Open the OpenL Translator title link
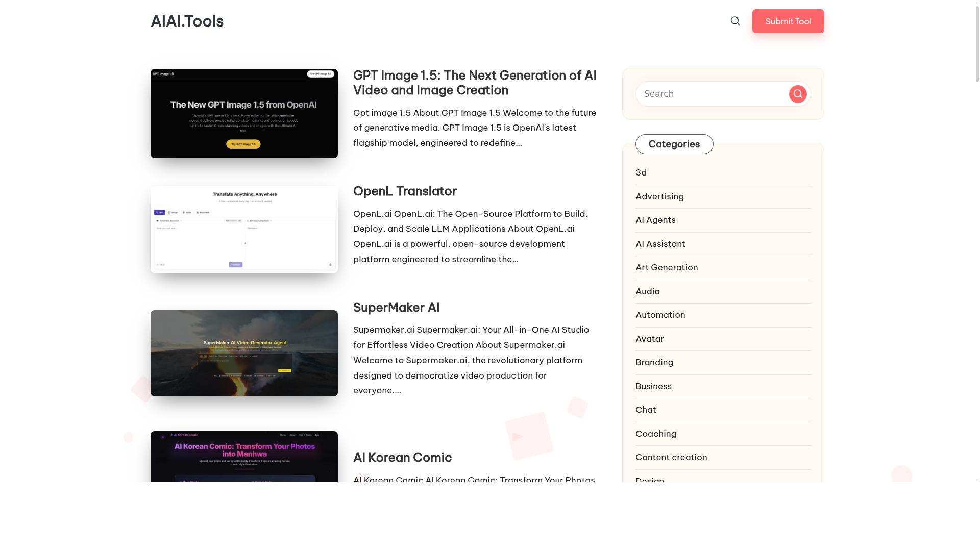This screenshot has height=551, width=980. click(x=405, y=191)
